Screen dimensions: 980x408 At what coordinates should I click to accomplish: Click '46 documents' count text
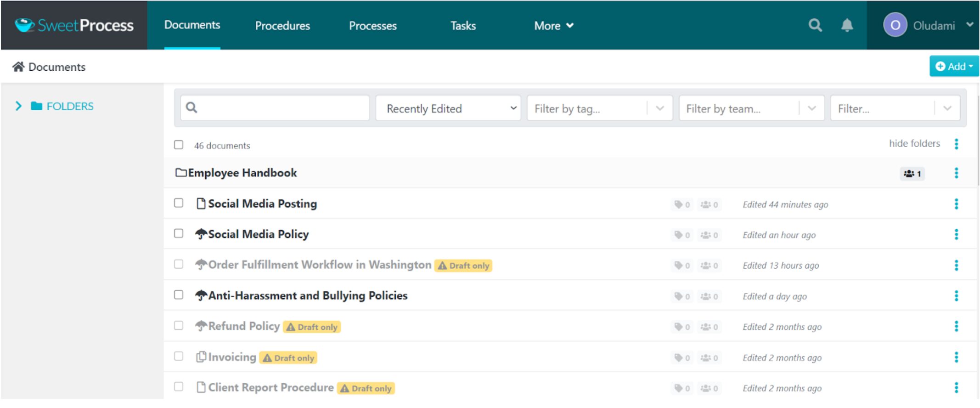[222, 146]
